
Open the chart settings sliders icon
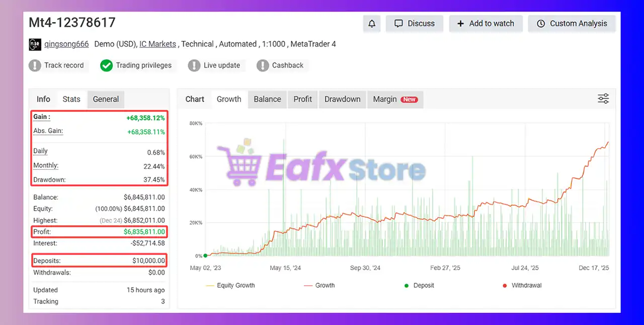(x=603, y=99)
